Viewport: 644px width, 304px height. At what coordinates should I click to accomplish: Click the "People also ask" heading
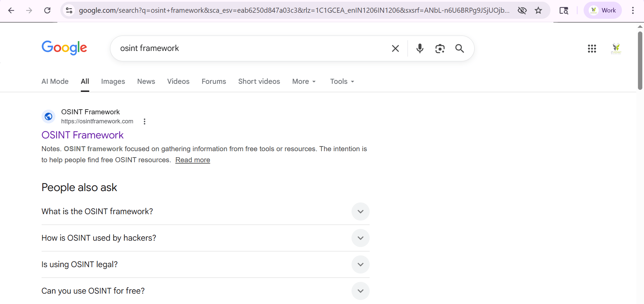pyautogui.click(x=79, y=187)
